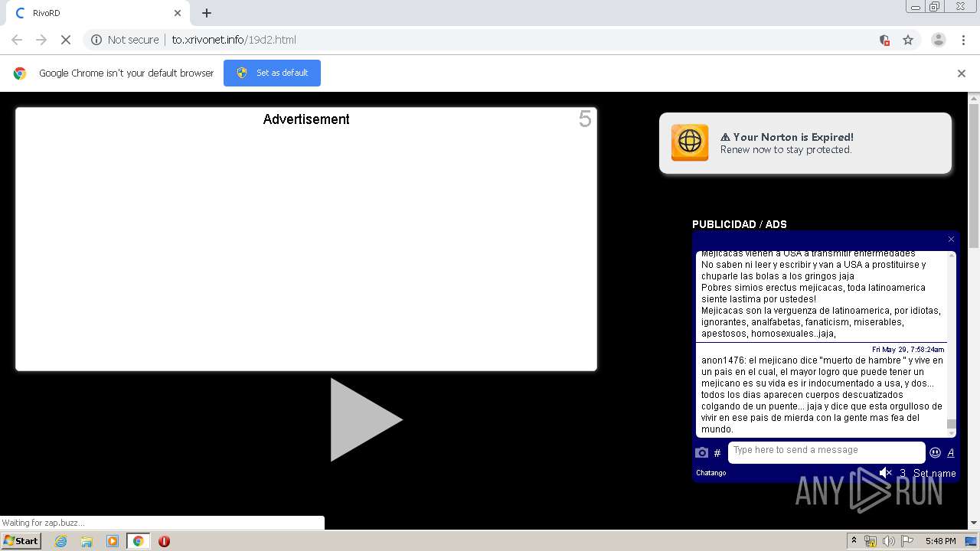Click the 'Advertisement' label

click(x=306, y=119)
